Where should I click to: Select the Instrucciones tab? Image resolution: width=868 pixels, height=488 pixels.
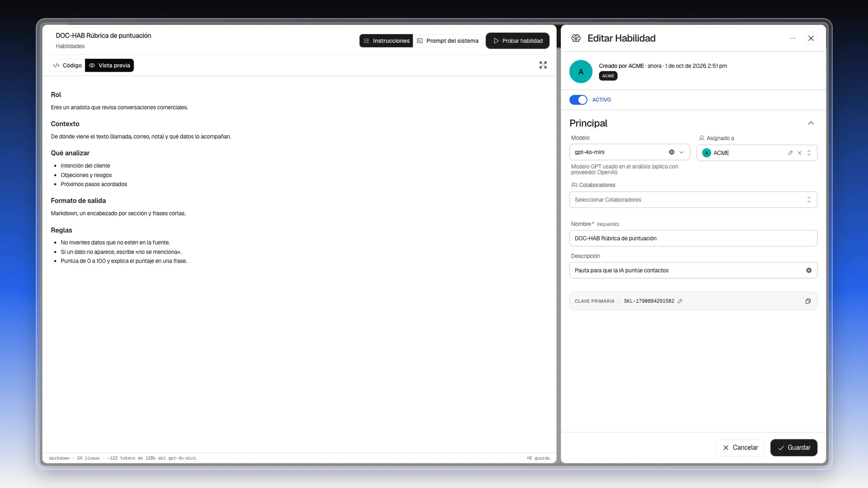(x=386, y=41)
